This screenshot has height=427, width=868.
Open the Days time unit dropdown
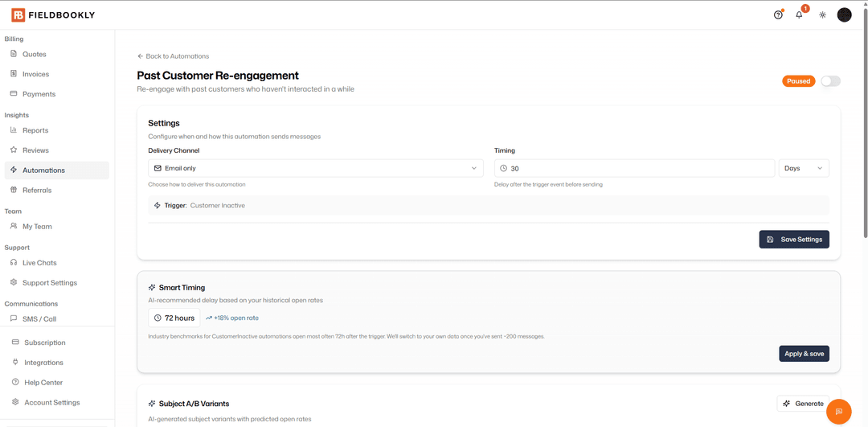click(x=804, y=168)
